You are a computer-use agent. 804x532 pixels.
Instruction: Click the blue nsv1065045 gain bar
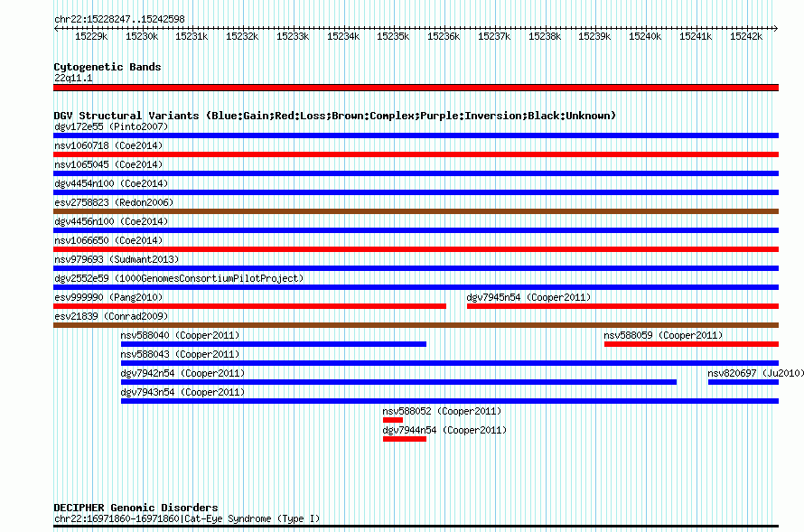pyautogui.click(x=416, y=173)
